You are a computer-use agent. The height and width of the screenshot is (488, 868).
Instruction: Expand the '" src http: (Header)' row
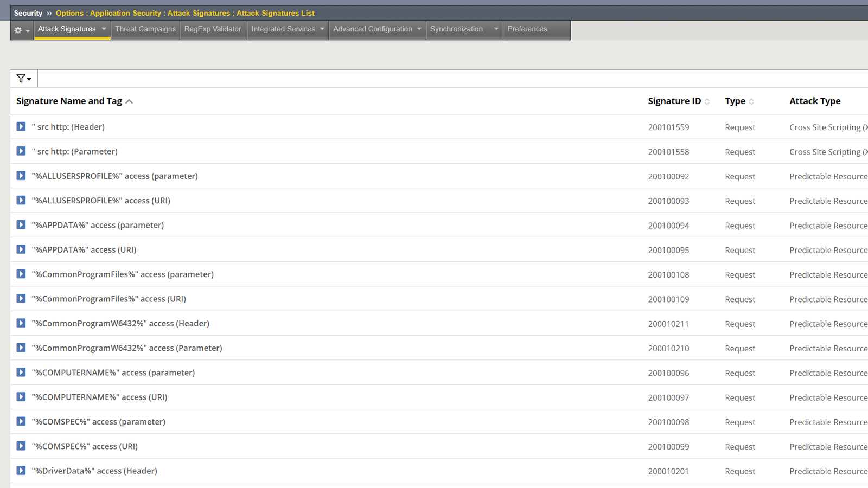pos(21,126)
